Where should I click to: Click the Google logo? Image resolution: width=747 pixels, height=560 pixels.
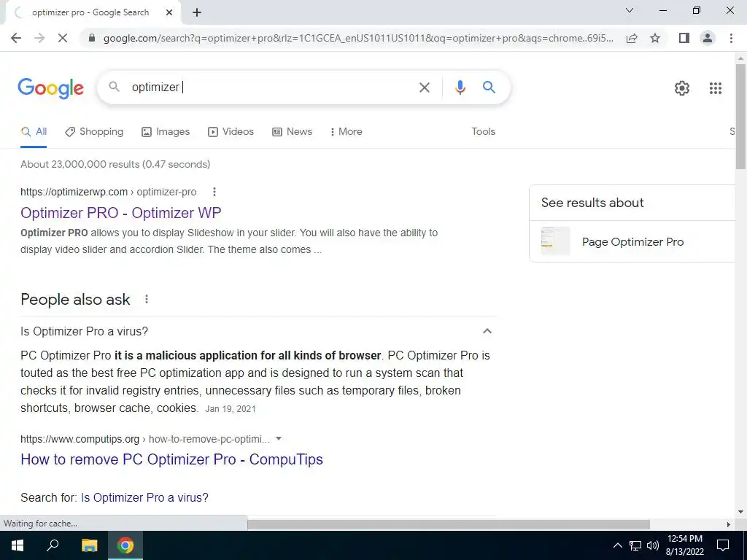coord(51,88)
